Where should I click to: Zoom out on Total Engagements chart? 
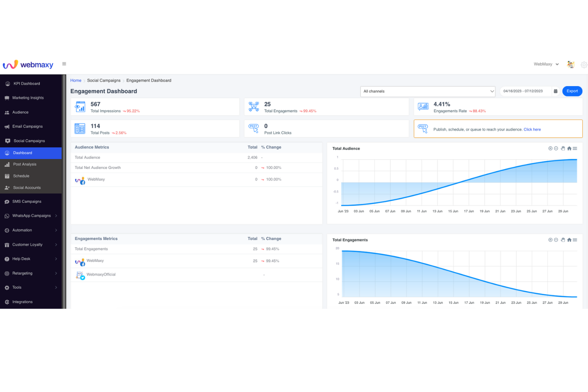[556, 240]
